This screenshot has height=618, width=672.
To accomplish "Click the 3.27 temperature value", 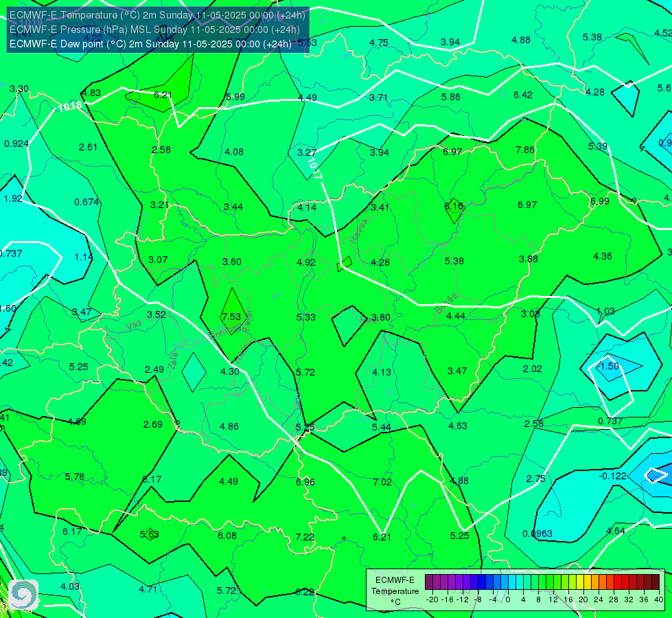I will point(307,152).
